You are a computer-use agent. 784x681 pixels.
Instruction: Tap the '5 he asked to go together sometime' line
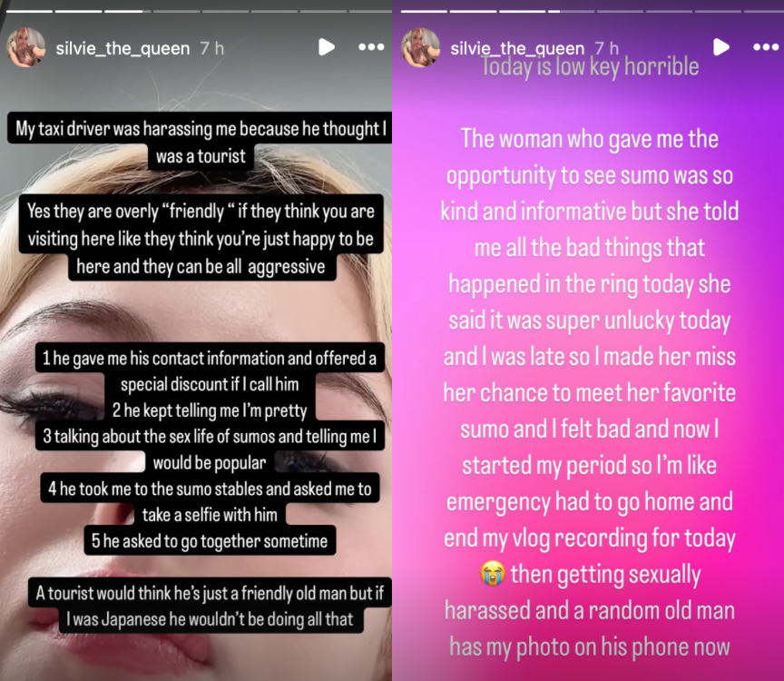(x=210, y=541)
